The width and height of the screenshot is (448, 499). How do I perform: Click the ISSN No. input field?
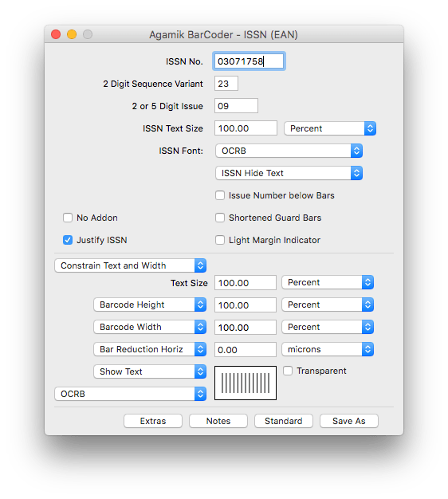tap(249, 61)
